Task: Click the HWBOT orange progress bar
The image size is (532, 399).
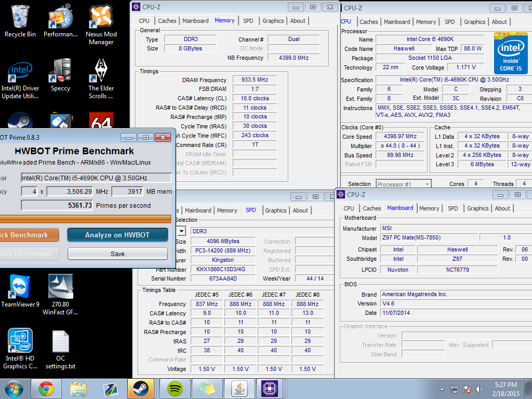Action: coord(85,219)
